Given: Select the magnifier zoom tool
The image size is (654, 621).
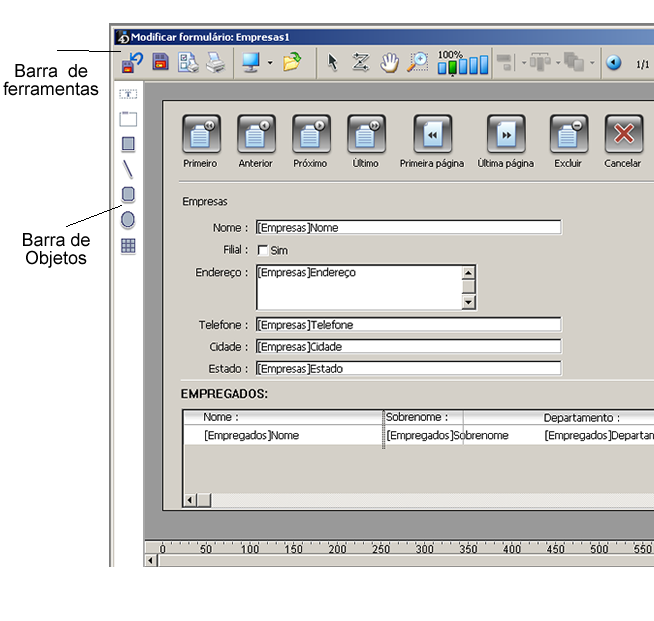Looking at the screenshot, I should [417, 63].
